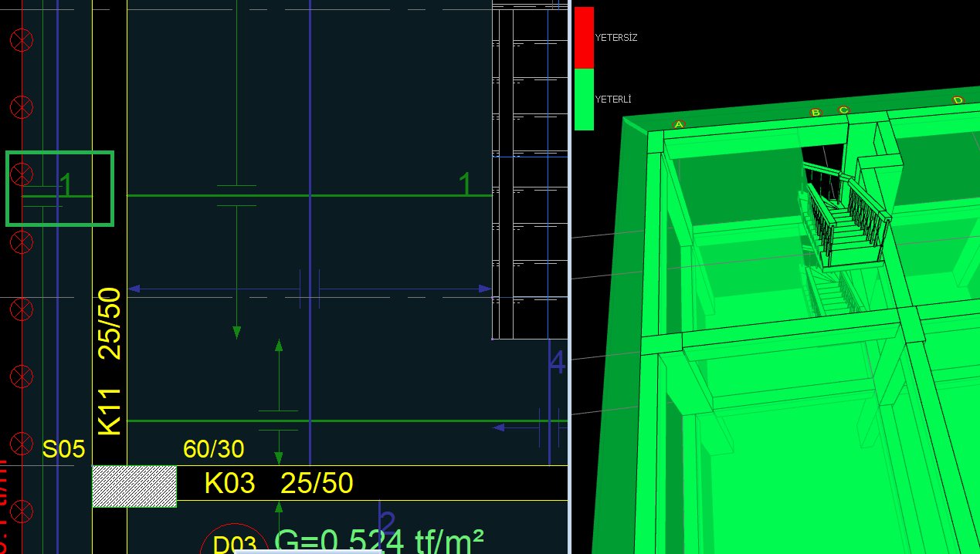The width and height of the screenshot is (980, 554).
Task: Select axis marker B in 3D view
Action: click(x=816, y=113)
